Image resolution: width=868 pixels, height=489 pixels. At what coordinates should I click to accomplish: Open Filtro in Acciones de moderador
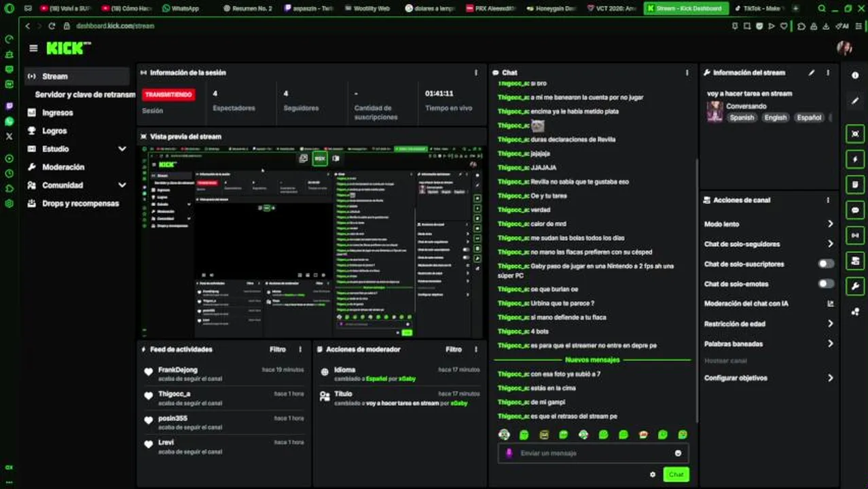click(x=454, y=349)
